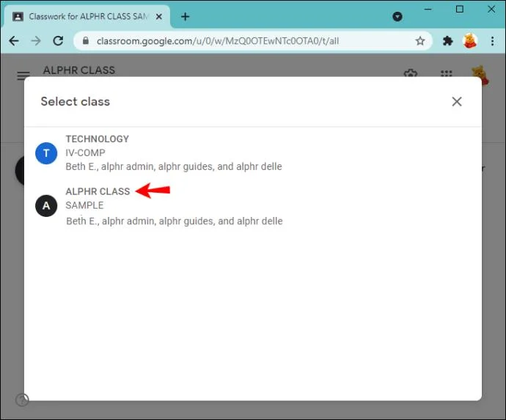Viewport: 506px width, 420px height.
Task: Bookmark this page with the star
Action: 420,41
